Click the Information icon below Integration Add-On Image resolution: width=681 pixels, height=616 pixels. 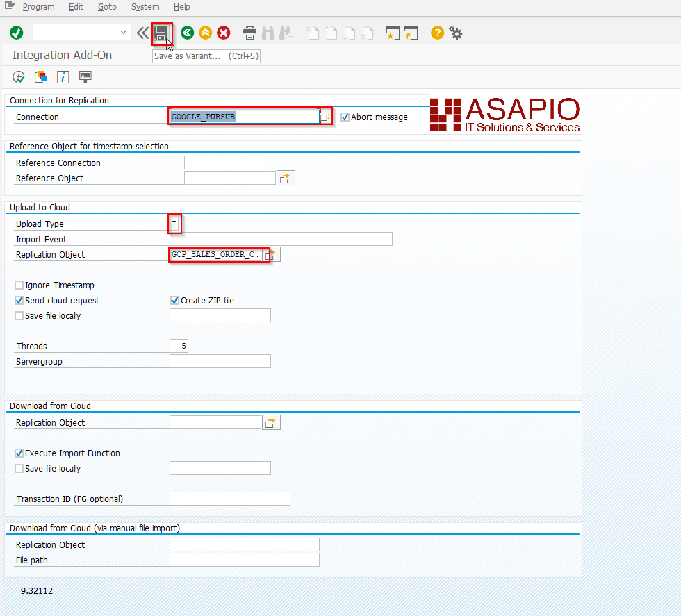click(x=63, y=76)
